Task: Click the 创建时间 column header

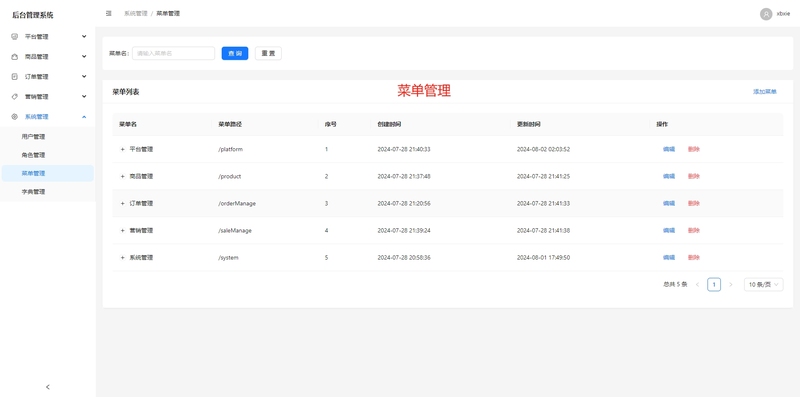Action: [389, 125]
